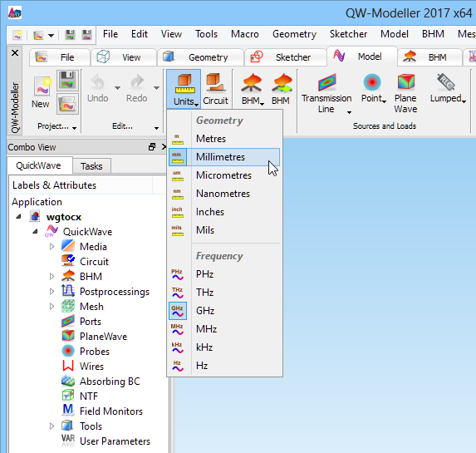Viewport: 476px width, 453px height.
Task: Open the Undo history dropdown arrow
Action: pos(117,88)
